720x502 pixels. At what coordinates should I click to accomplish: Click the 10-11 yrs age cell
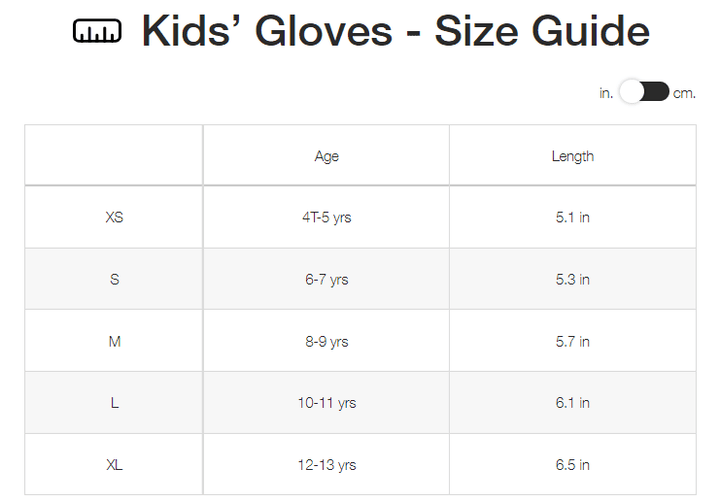[326, 403]
